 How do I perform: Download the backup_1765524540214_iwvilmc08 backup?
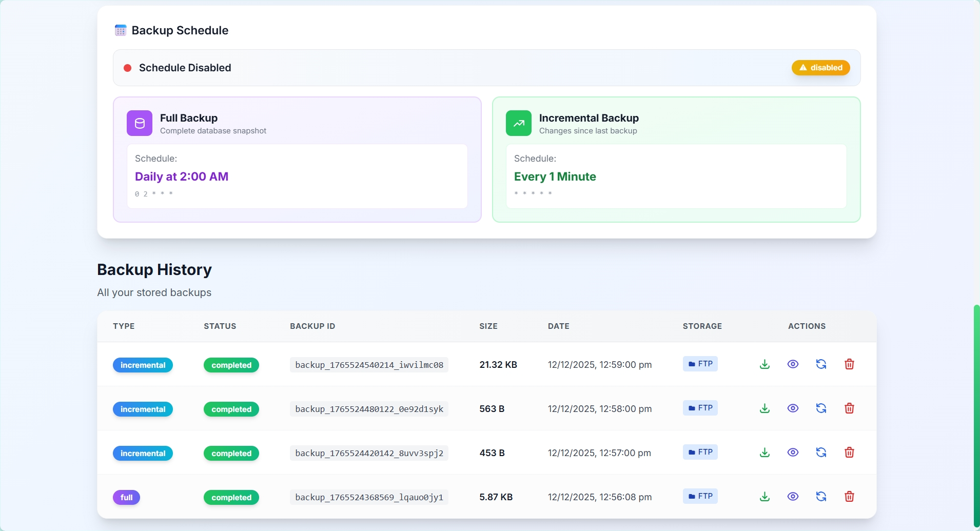click(x=764, y=364)
